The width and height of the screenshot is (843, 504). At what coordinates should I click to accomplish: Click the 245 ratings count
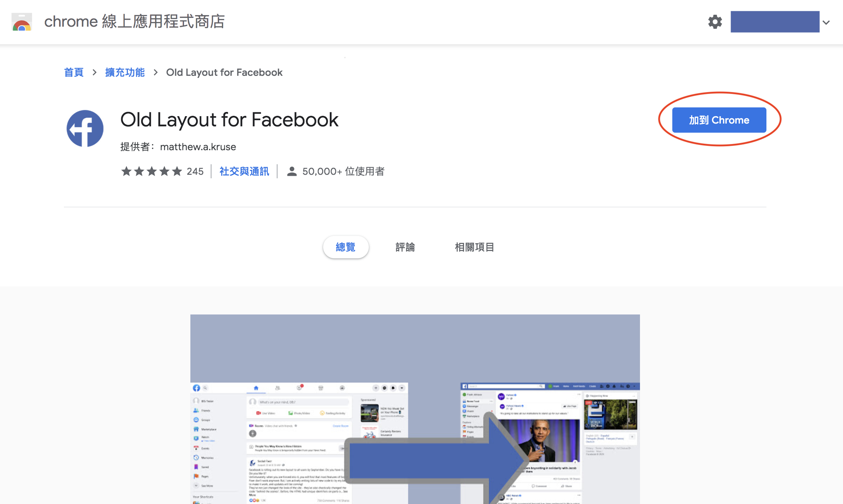[195, 171]
